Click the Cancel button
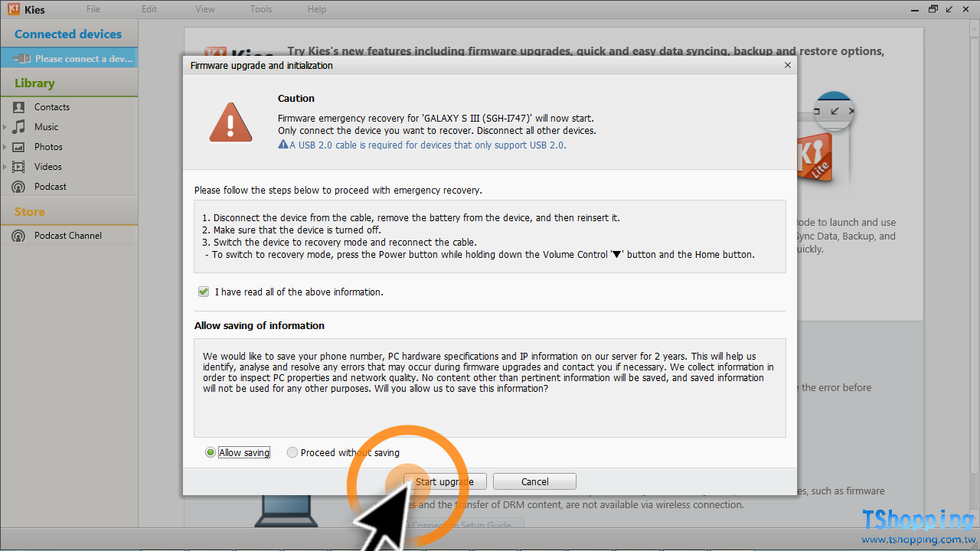This screenshot has height=551, width=980. point(534,481)
